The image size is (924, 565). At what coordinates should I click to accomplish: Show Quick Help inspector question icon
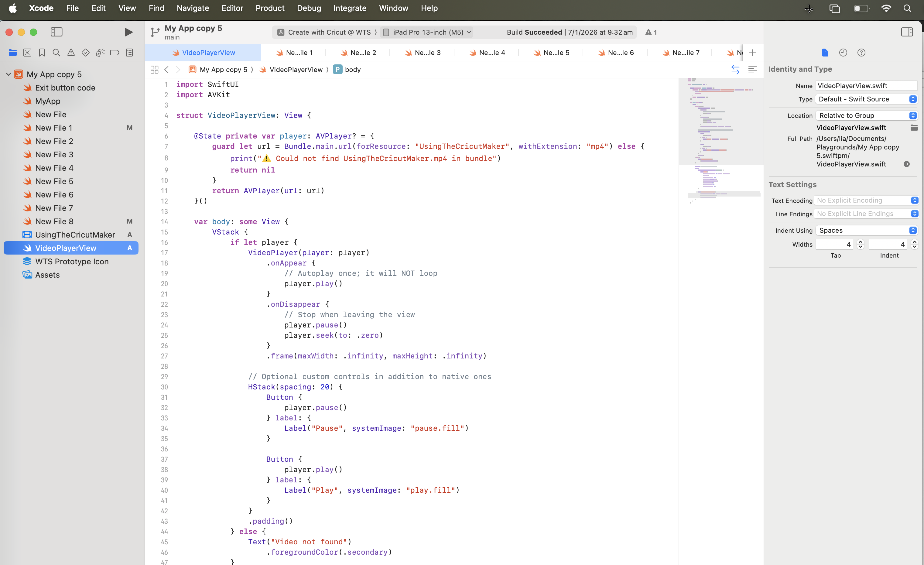[x=861, y=53]
